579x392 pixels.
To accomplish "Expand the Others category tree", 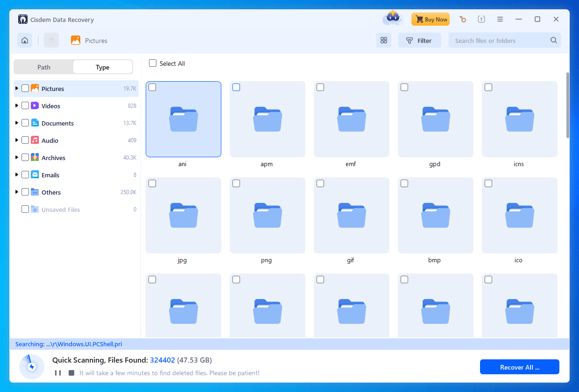I will pyautogui.click(x=16, y=192).
